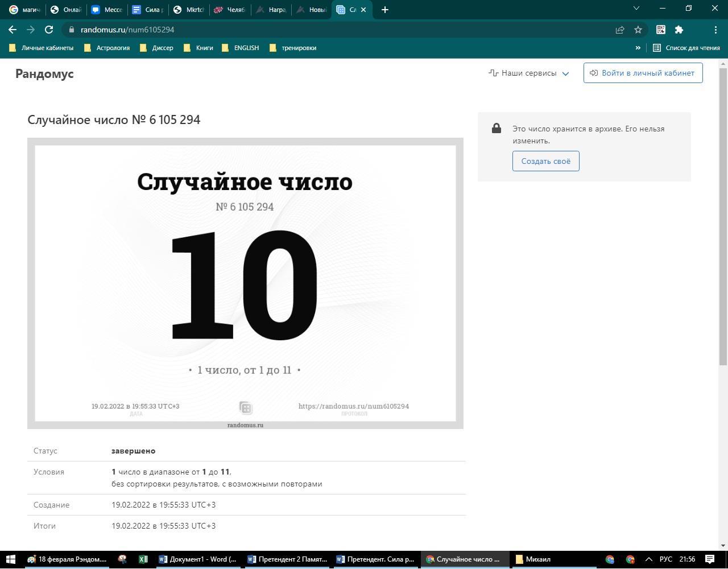Go back using the browser back arrow

13,30
